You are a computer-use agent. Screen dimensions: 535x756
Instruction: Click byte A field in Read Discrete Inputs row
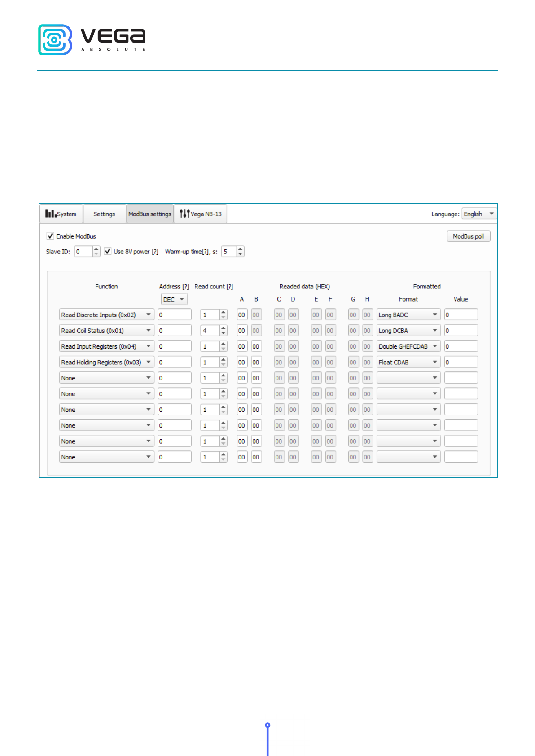coord(242,315)
